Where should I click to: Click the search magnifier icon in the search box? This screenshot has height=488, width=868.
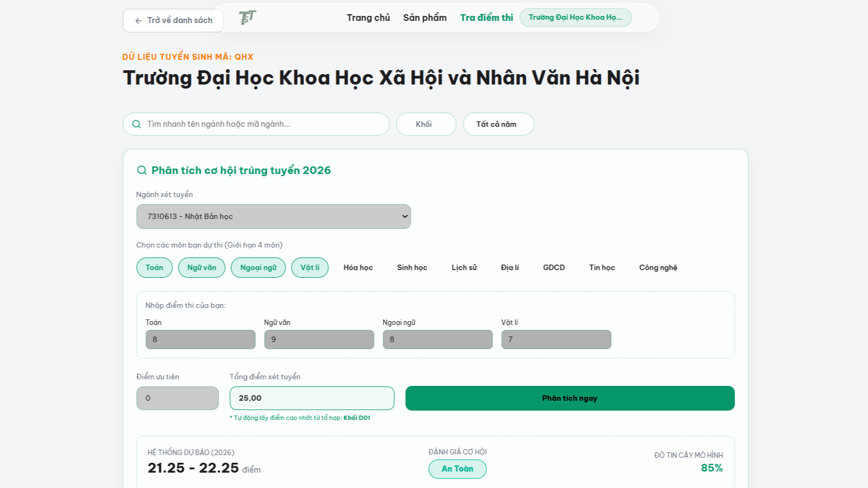pos(137,124)
